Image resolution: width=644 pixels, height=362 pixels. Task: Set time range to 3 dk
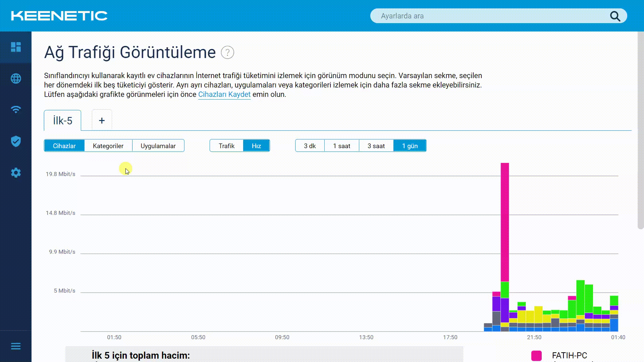pos(310,146)
